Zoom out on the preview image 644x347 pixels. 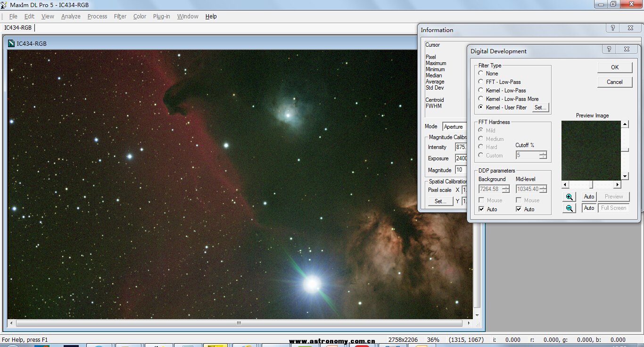(x=570, y=208)
